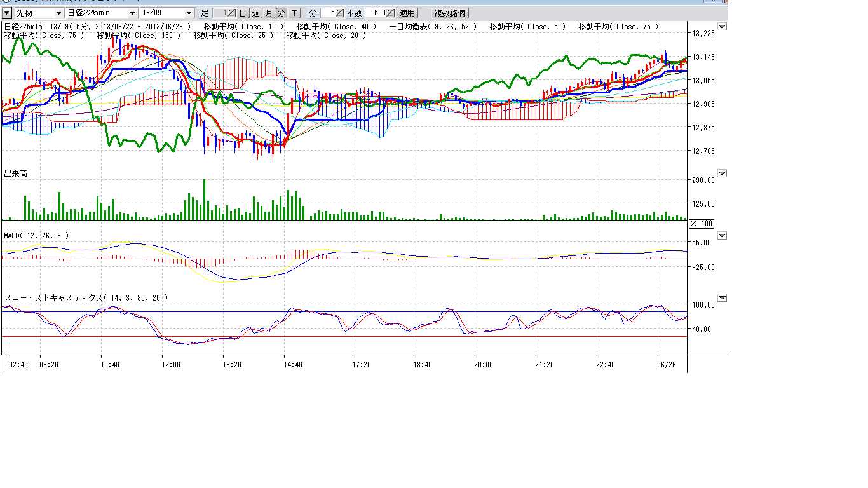Select the daily (日) timeframe button

(243, 13)
